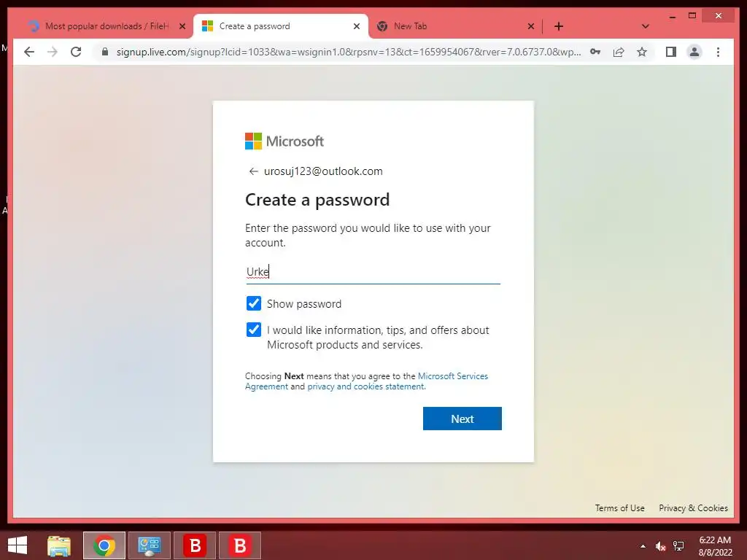Open File Explorer from taskbar
747x560 pixels.
pyautogui.click(x=59, y=545)
